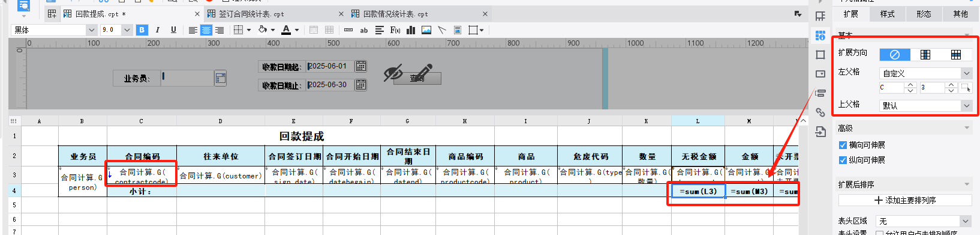Close the 签订合同统计表.cpt tab

pyautogui.click(x=341, y=14)
